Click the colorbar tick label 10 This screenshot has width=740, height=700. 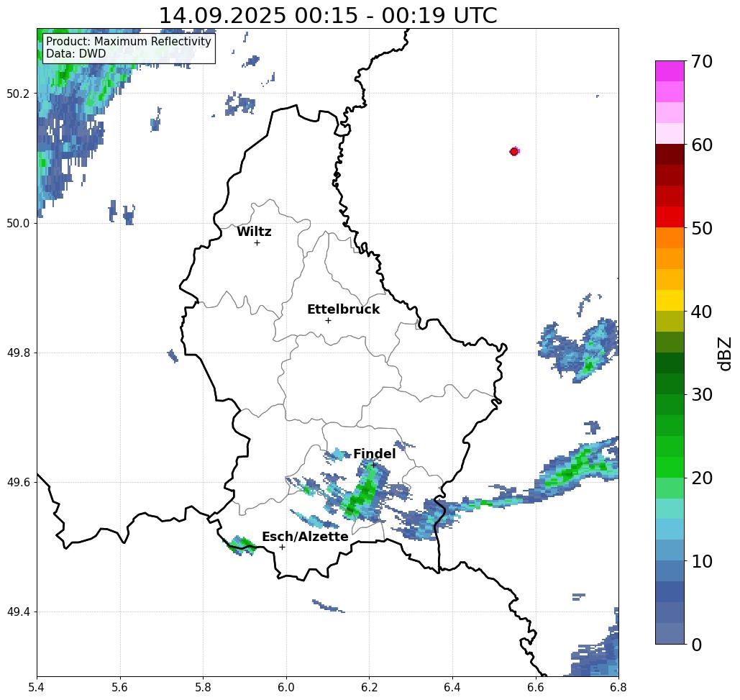702,560
